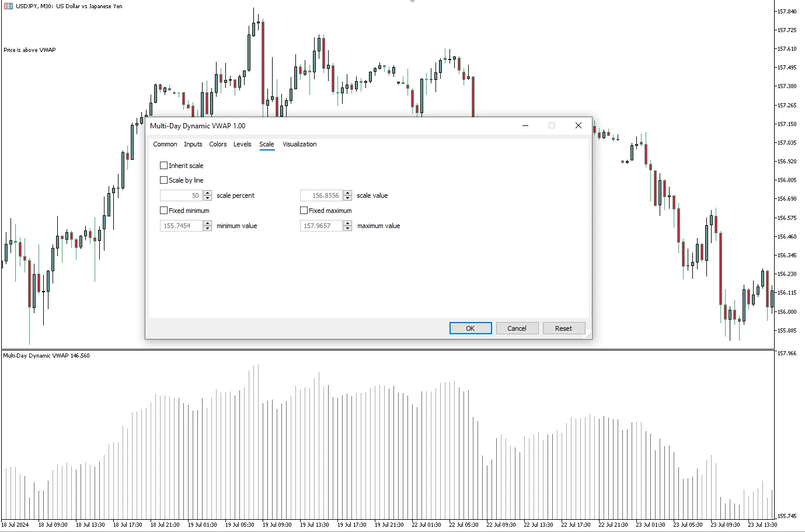Lower the minimum value with down arrow
The height and width of the screenshot is (532, 805).
pos(207,229)
